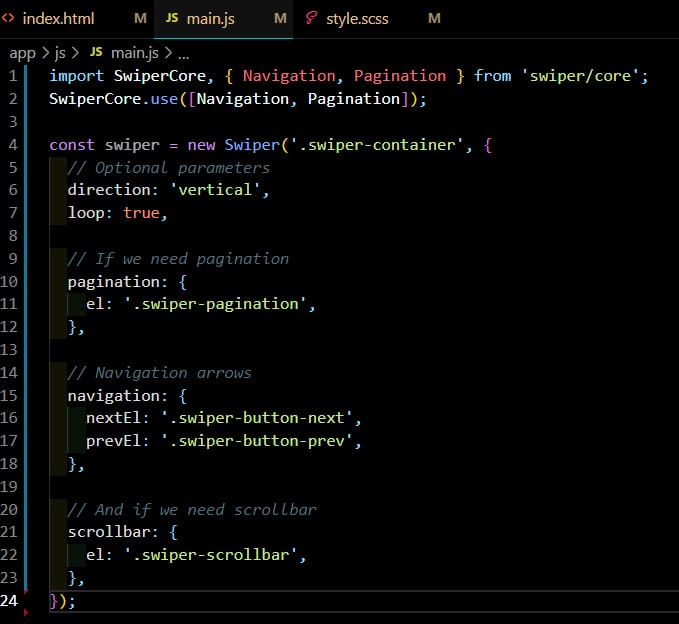Select the main.js editor tab
Image resolution: width=679 pixels, height=624 pixels.
coord(223,19)
